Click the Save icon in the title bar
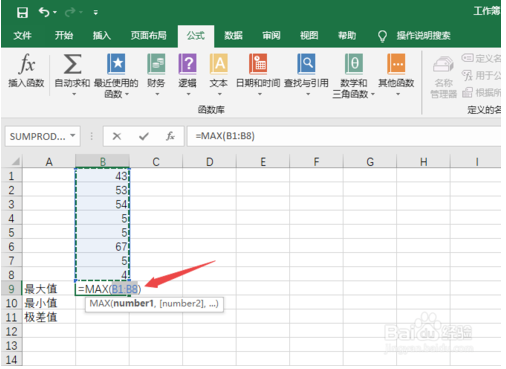This screenshot has width=506, height=369. tap(22, 12)
